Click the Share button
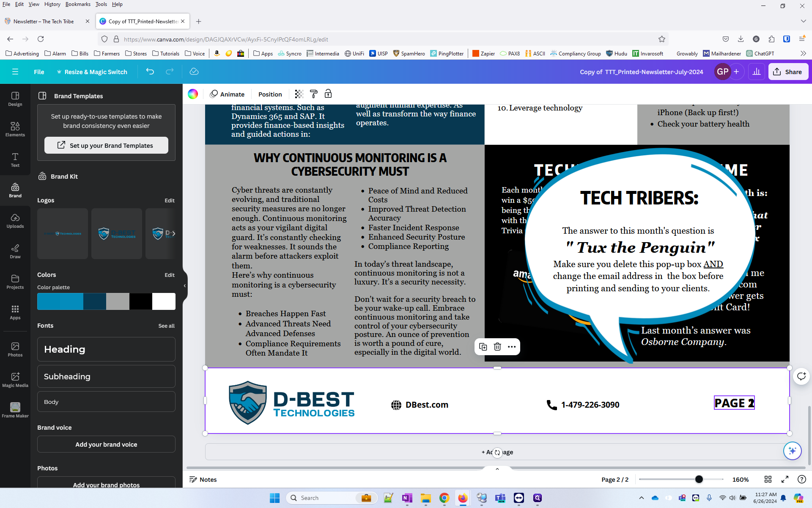812x508 pixels. pos(788,72)
